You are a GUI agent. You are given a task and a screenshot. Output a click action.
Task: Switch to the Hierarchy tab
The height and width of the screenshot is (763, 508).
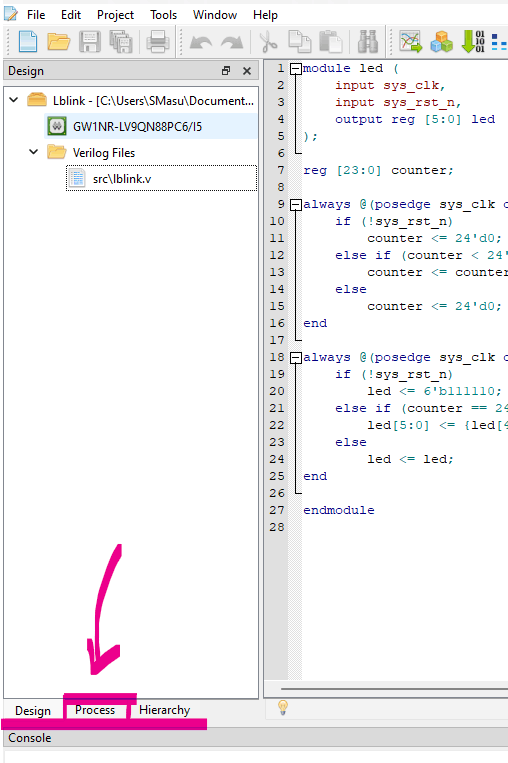164,710
